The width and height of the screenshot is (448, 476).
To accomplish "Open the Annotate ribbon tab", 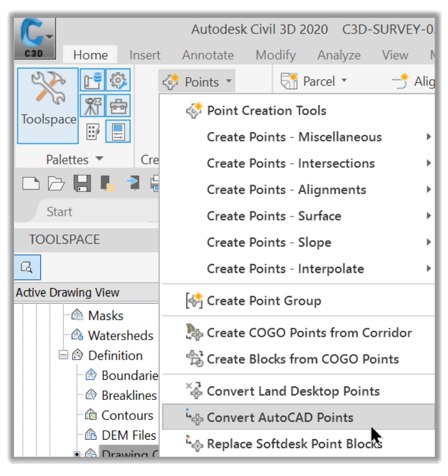I will (208, 55).
